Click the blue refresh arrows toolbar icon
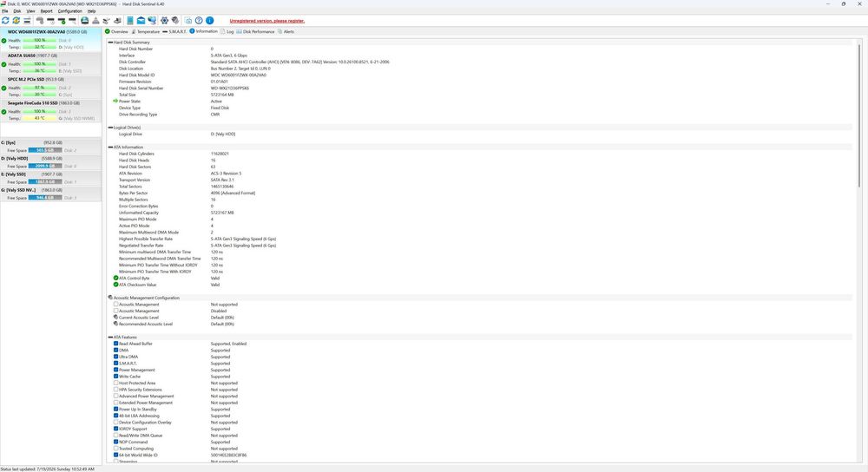The image size is (868, 472). click(x=5, y=21)
